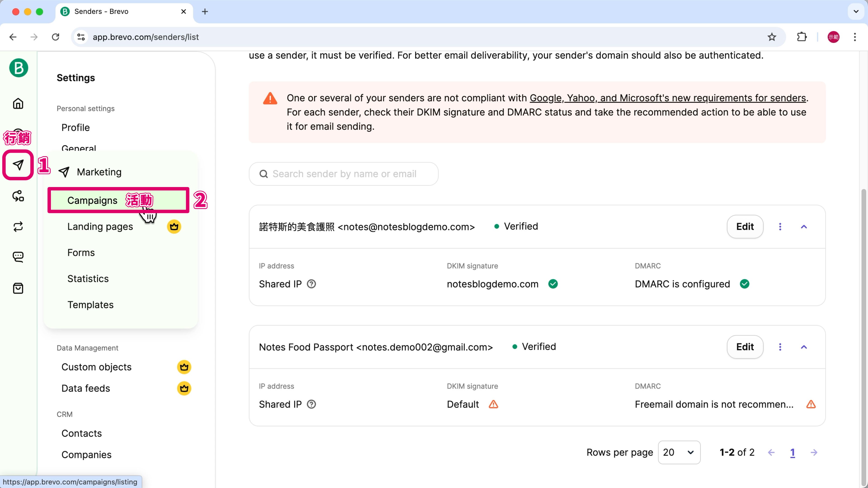Open the Automations sidebar icon
The height and width of the screenshot is (488, 868).
tap(18, 196)
